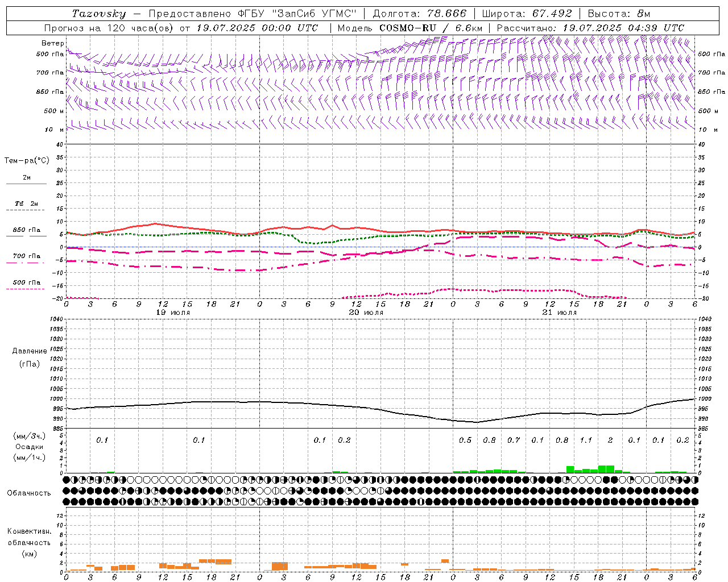Select the 500 гПа temperature legend entry
The image size is (728, 582).
[x=26, y=282]
